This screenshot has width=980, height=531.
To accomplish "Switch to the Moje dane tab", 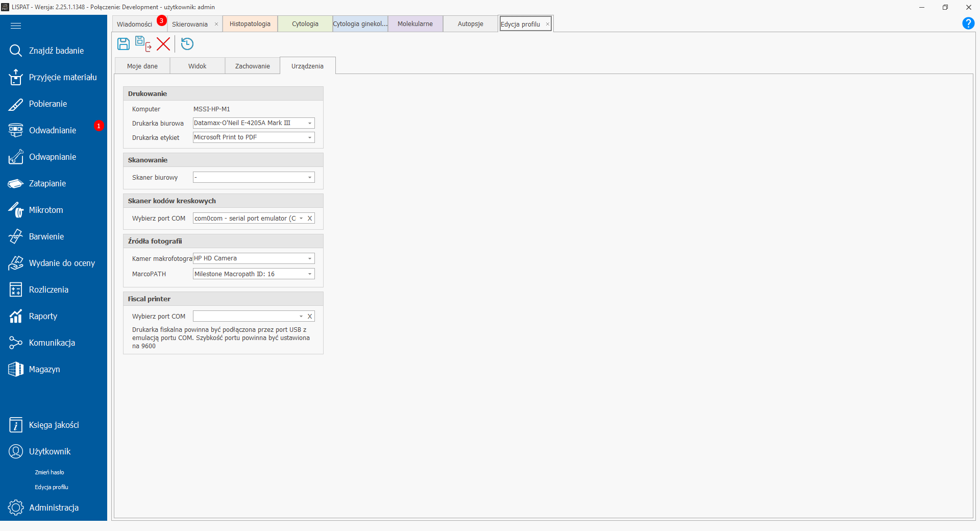I will point(142,66).
